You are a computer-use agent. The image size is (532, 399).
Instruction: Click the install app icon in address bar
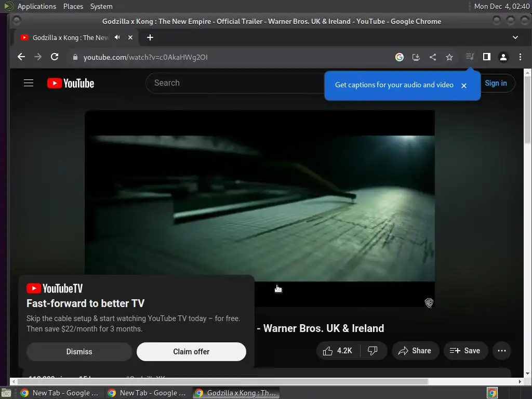pos(416,57)
